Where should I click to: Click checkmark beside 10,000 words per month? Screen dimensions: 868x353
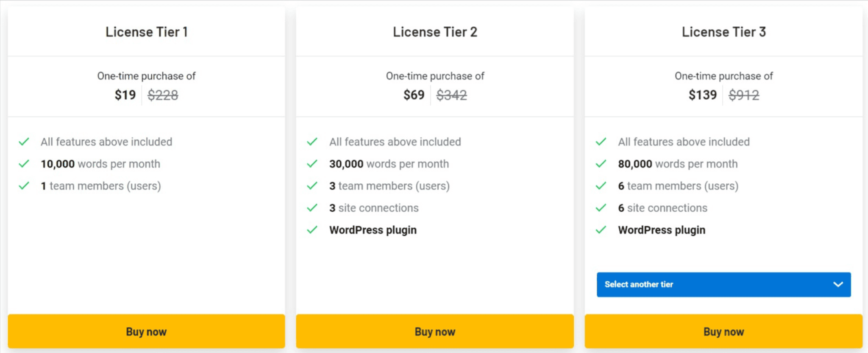[24, 164]
